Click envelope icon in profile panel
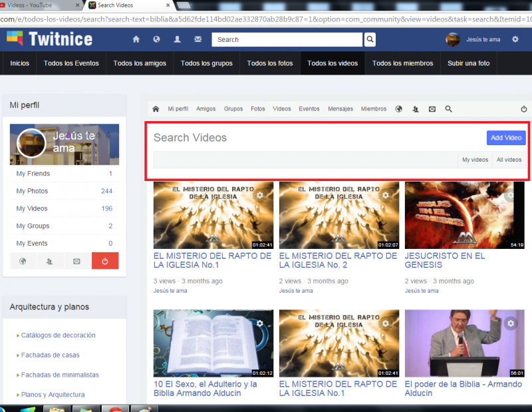Image resolution: width=532 pixels, height=412 pixels. tap(77, 261)
